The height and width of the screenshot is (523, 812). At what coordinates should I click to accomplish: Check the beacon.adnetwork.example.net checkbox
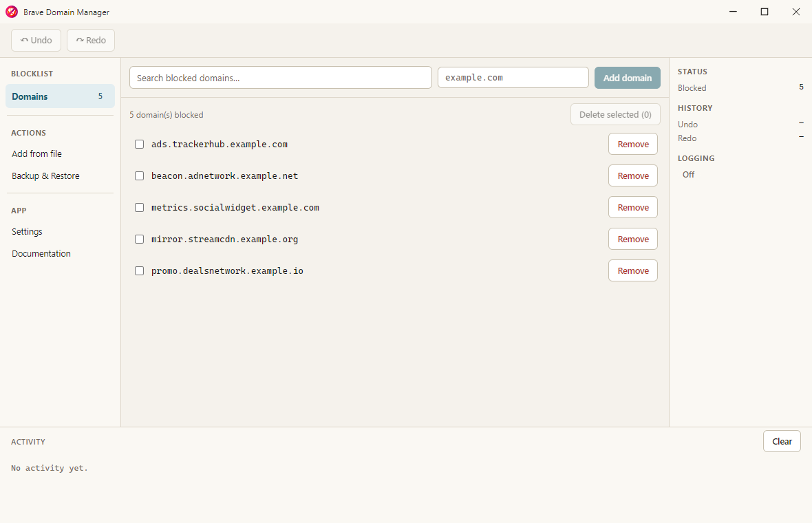click(139, 176)
